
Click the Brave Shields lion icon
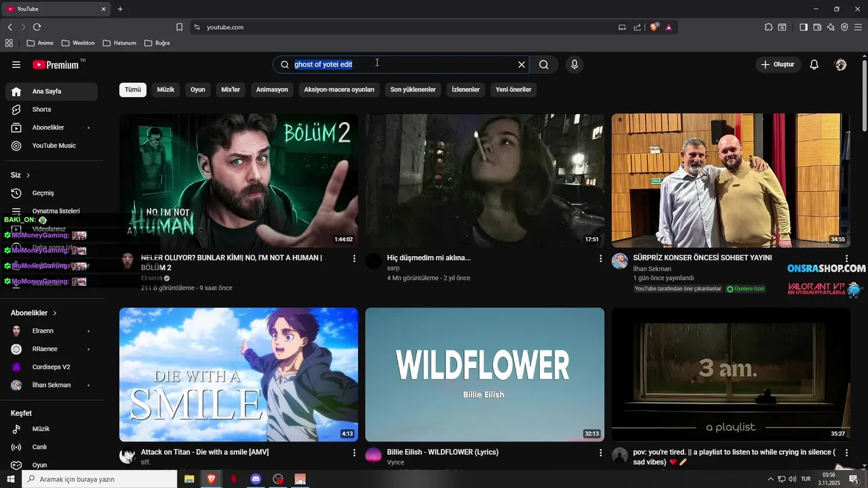654,27
